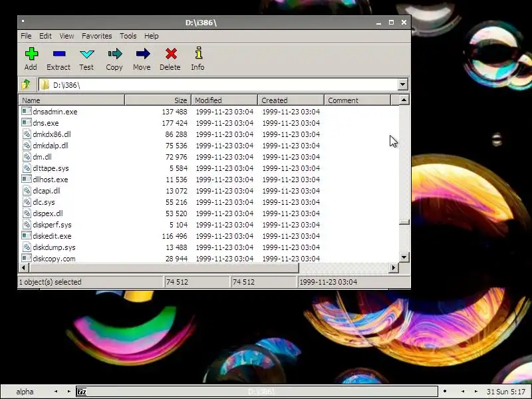532x399 pixels.
Task: Open the View menu
Action: coord(66,36)
